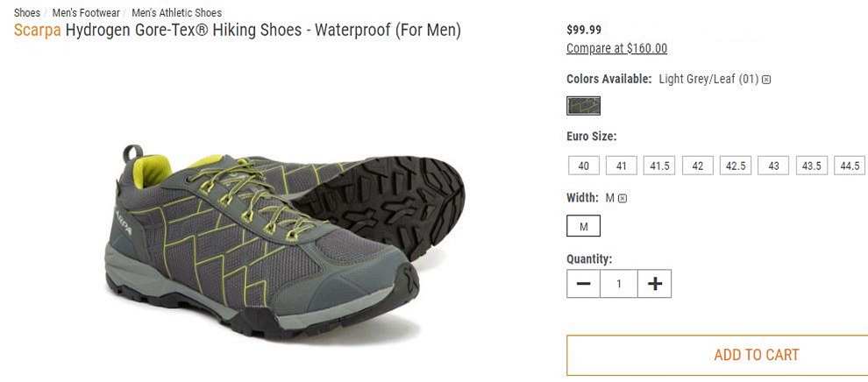The image size is (868, 382).
Task: Select Euro size 42.5
Action: pyautogui.click(x=736, y=166)
